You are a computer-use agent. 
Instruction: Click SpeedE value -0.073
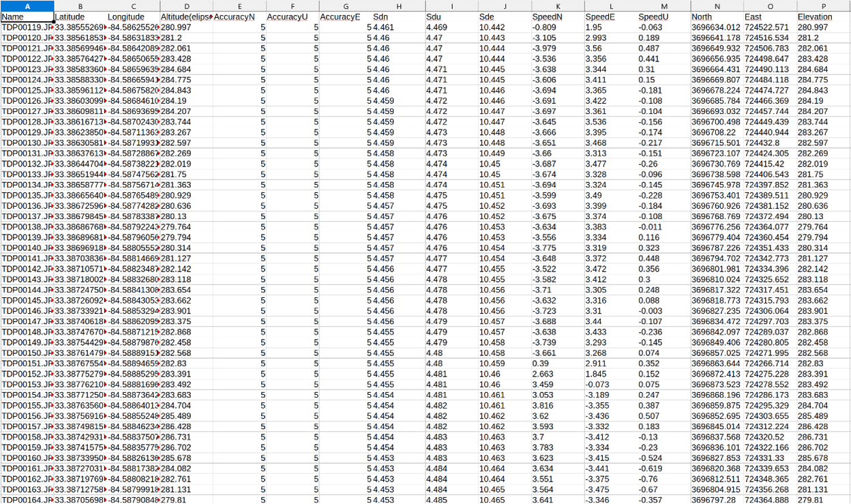597,384
